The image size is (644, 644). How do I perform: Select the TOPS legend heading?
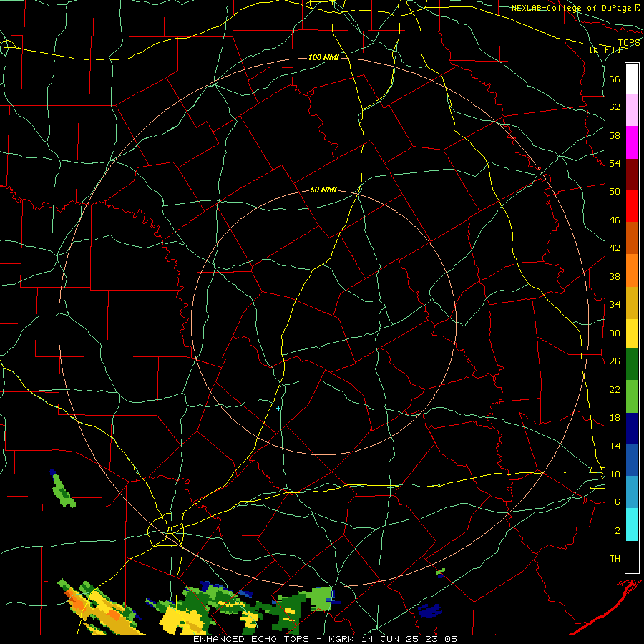click(629, 43)
